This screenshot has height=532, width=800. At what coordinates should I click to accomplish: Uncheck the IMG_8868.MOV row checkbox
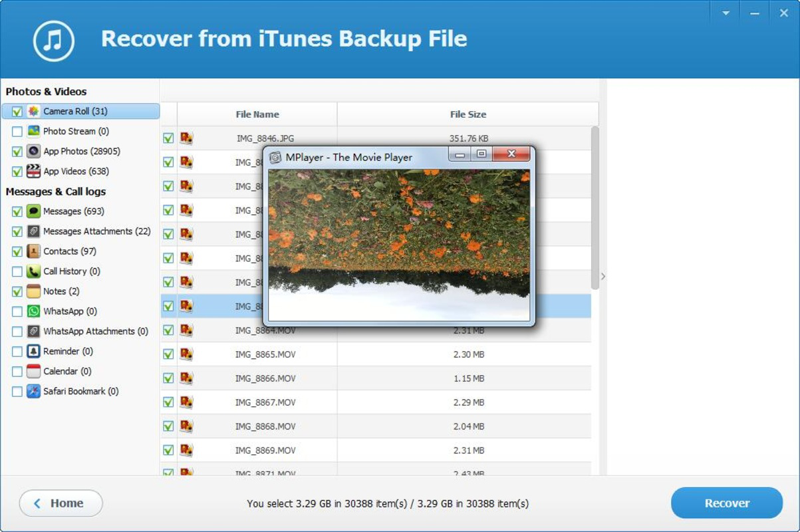click(x=168, y=426)
